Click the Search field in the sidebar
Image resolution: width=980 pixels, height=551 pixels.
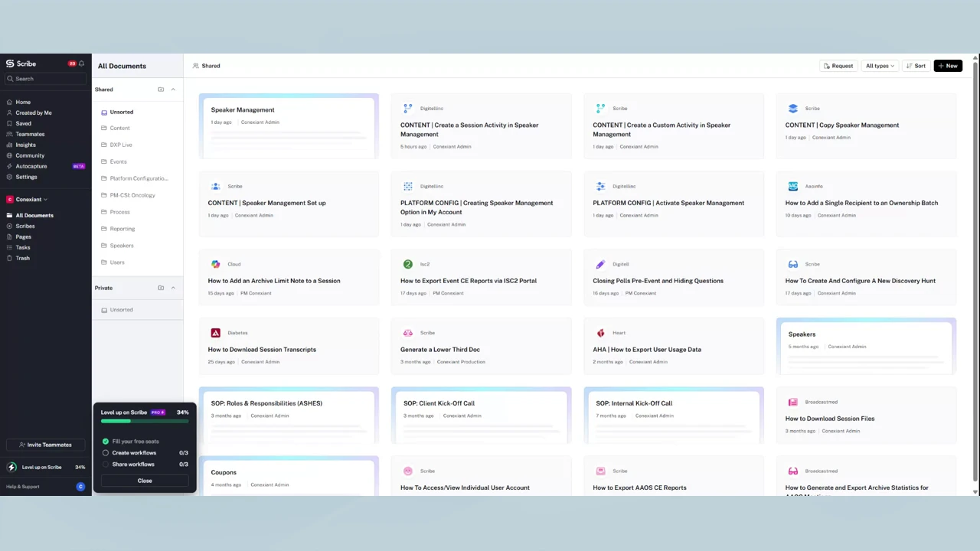(x=45, y=79)
